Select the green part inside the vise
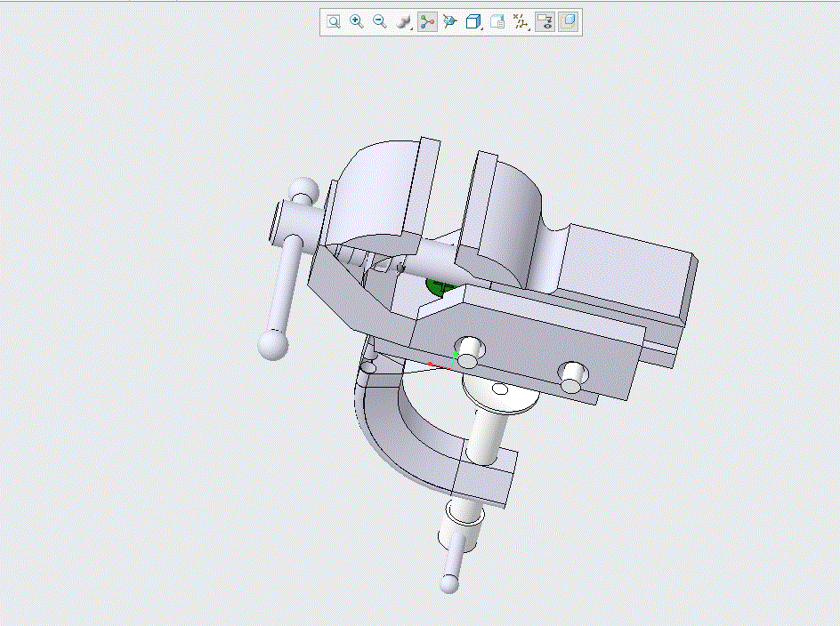The height and width of the screenshot is (626, 840). [438, 286]
